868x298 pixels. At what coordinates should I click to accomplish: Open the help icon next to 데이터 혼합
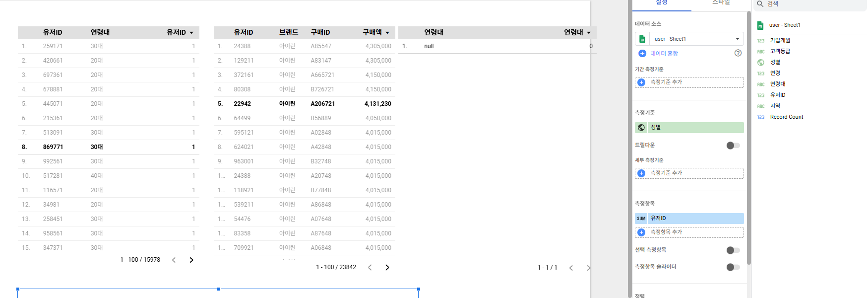[738, 53]
